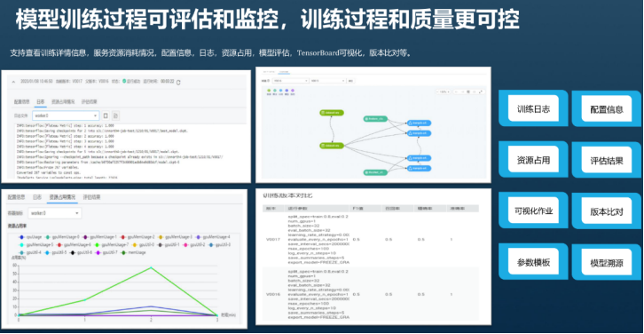644x334 pixels.
Task: Toggle memUsage legend entry
Action: point(133,252)
